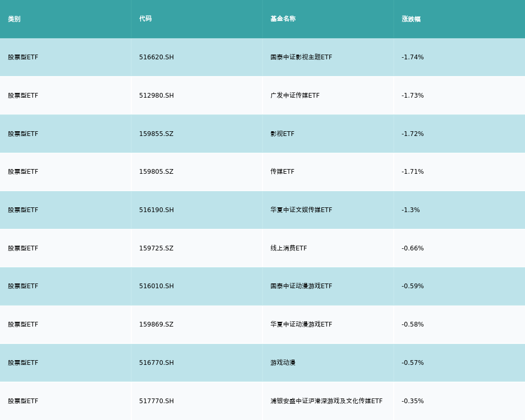Select fund name 国泰中证动漫游戏ETF

tap(301, 286)
